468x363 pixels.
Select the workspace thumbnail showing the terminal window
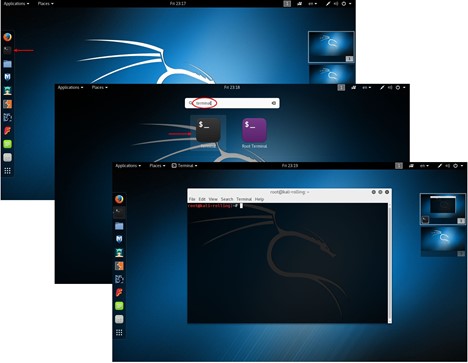coord(443,209)
